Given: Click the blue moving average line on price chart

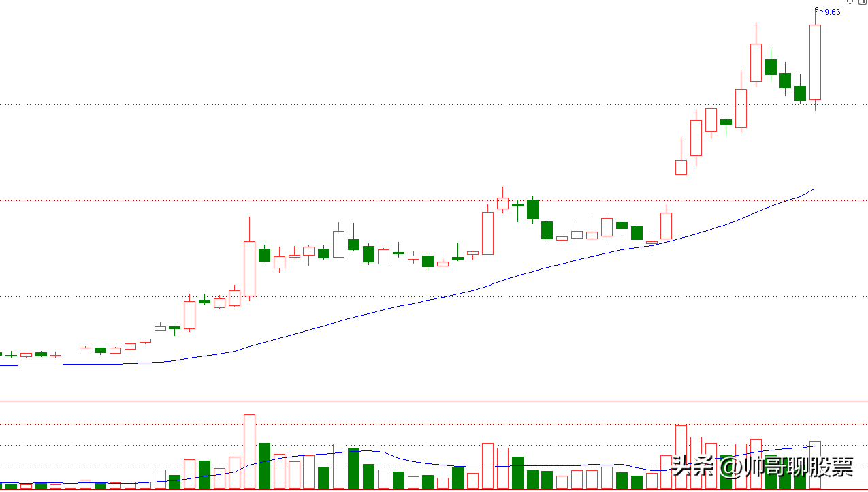Looking at the screenshot, I should click(408, 304).
